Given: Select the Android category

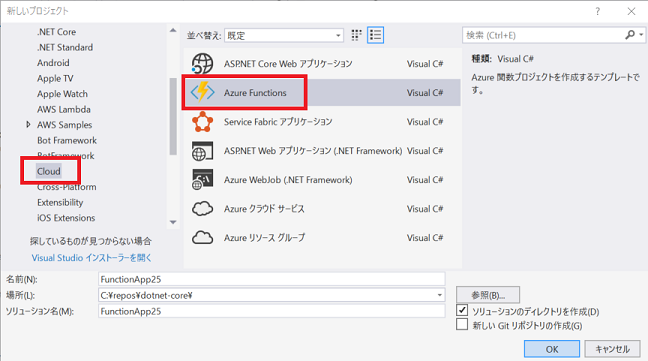Looking at the screenshot, I should pyautogui.click(x=53, y=63).
